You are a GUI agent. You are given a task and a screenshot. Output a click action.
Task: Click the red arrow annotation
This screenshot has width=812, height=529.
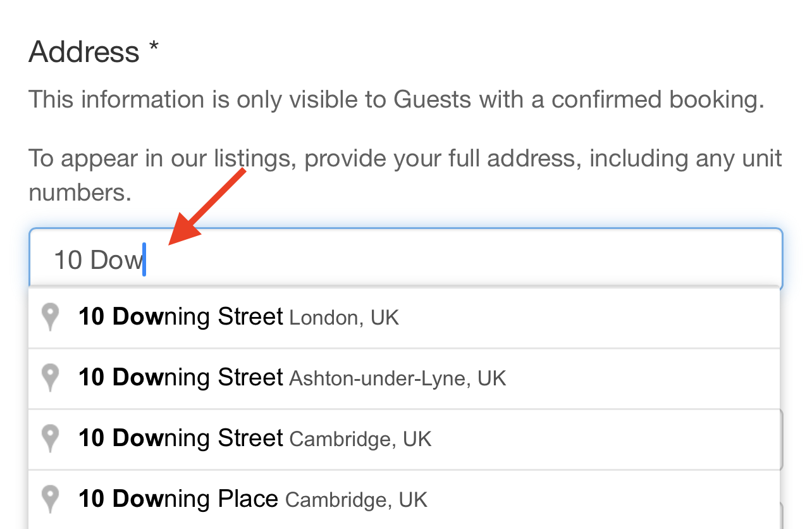[206, 207]
